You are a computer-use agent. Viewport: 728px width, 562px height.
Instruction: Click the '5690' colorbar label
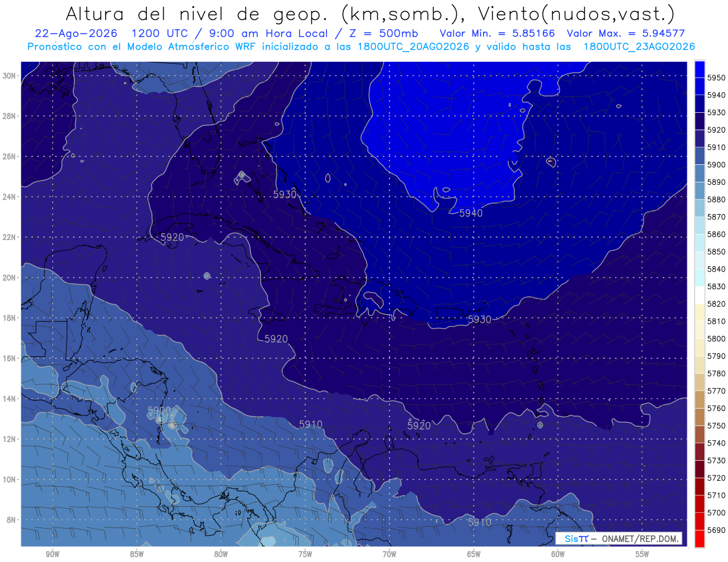[x=716, y=530]
